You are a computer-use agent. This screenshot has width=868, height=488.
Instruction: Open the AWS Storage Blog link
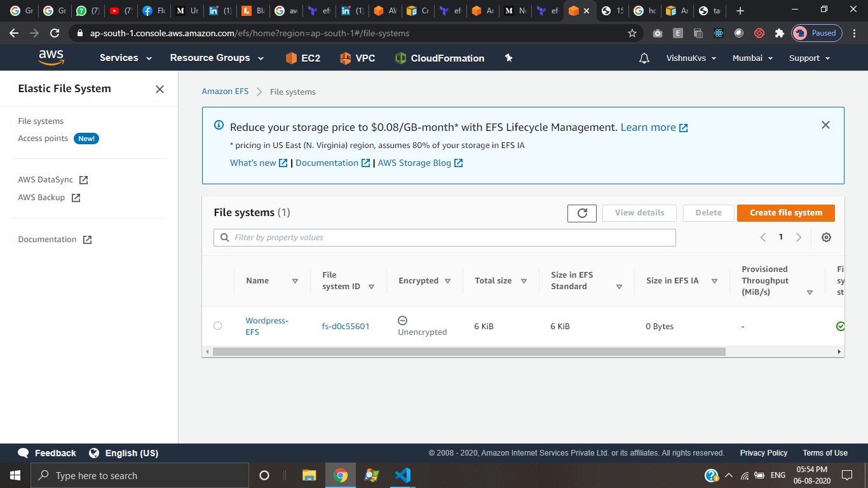(x=420, y=163)
